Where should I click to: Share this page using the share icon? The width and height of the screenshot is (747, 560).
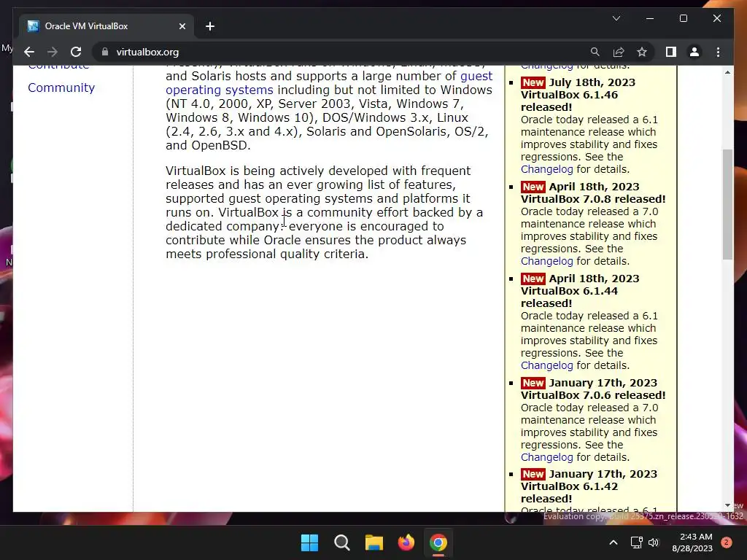click(x=619, y=52)
